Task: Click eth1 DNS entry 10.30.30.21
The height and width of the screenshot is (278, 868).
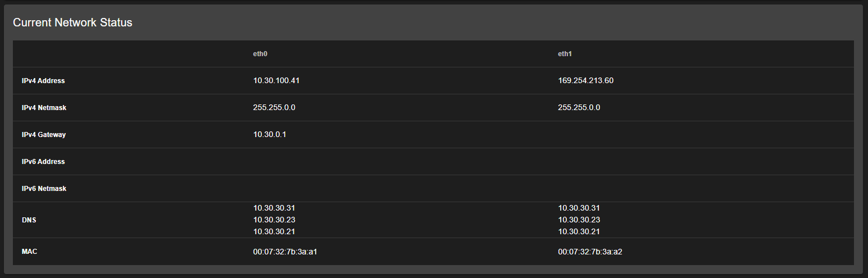Action: click(579, 231)
